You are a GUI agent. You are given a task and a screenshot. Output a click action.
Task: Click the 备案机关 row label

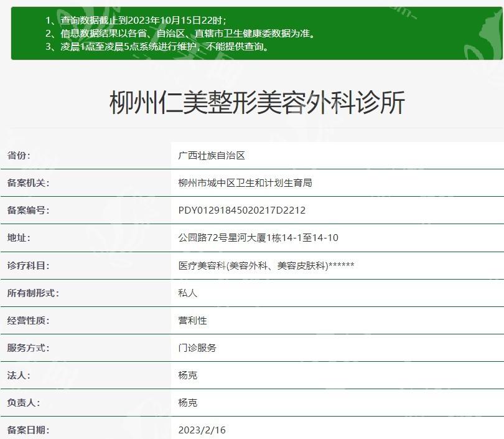click(28, 183)
